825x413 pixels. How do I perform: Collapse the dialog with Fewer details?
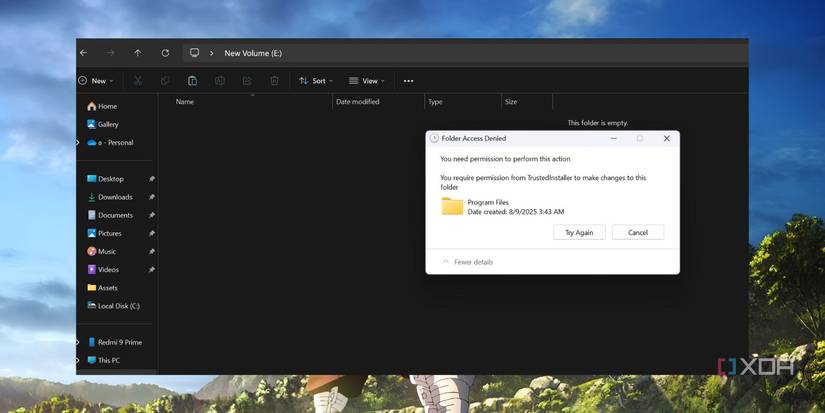(468, 262)
